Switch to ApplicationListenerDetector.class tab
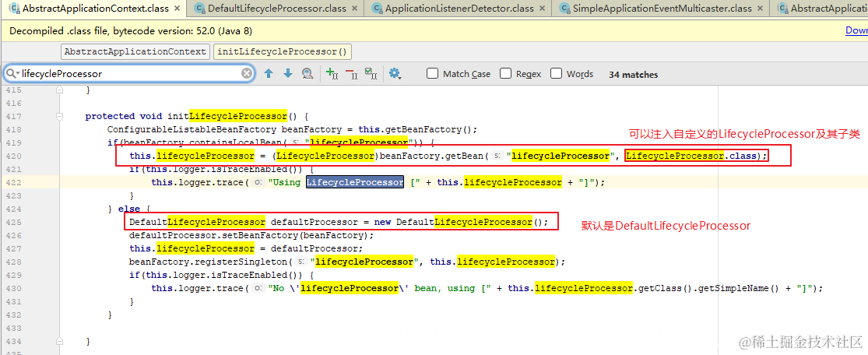 459,9
